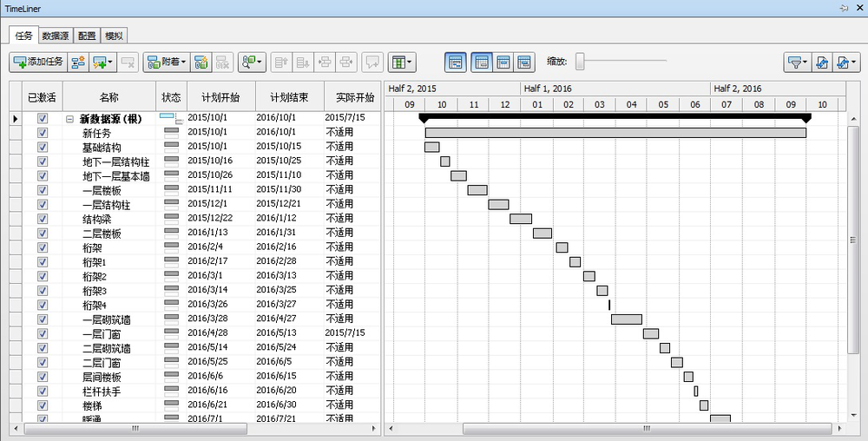Click task table horizontal scrollbar thumb
The height and width of the screenshot is (441, 868).
point(135,429)
